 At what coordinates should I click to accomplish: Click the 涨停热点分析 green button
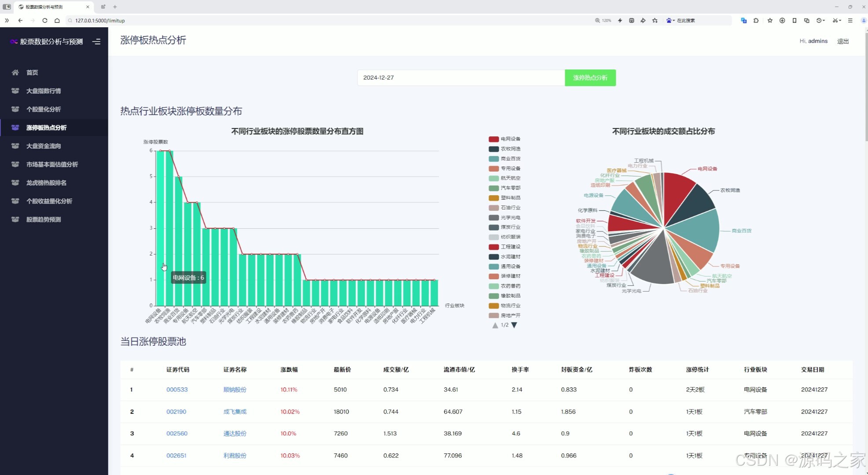[590, 78]
